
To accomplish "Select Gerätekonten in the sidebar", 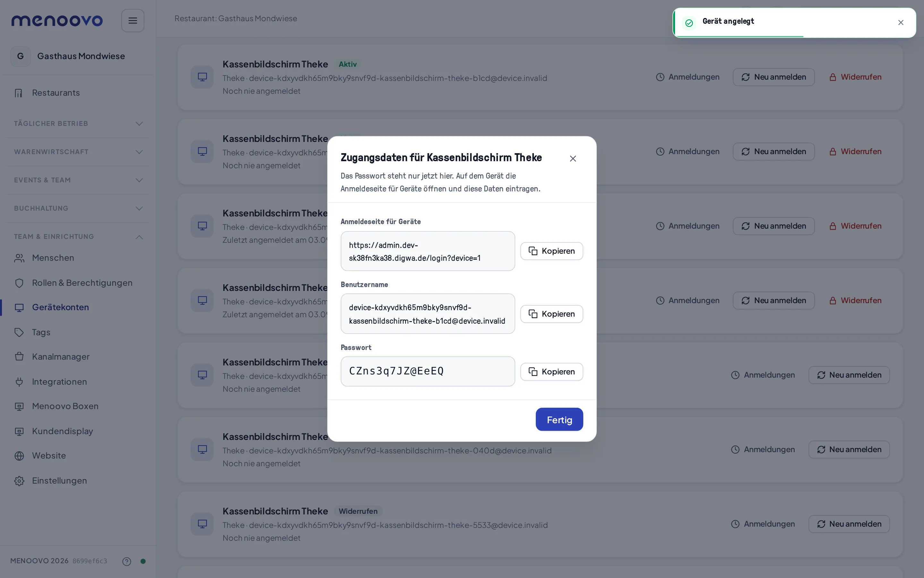I will pos(78,307).
